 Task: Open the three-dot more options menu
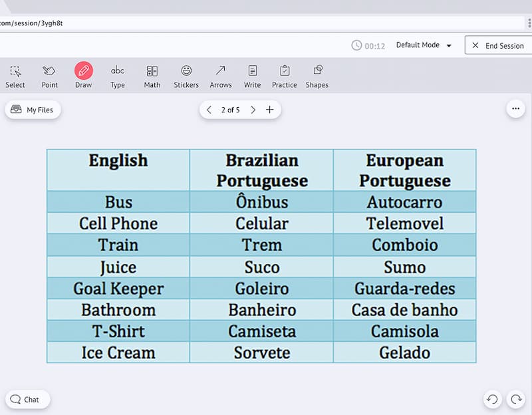(516, 108)
